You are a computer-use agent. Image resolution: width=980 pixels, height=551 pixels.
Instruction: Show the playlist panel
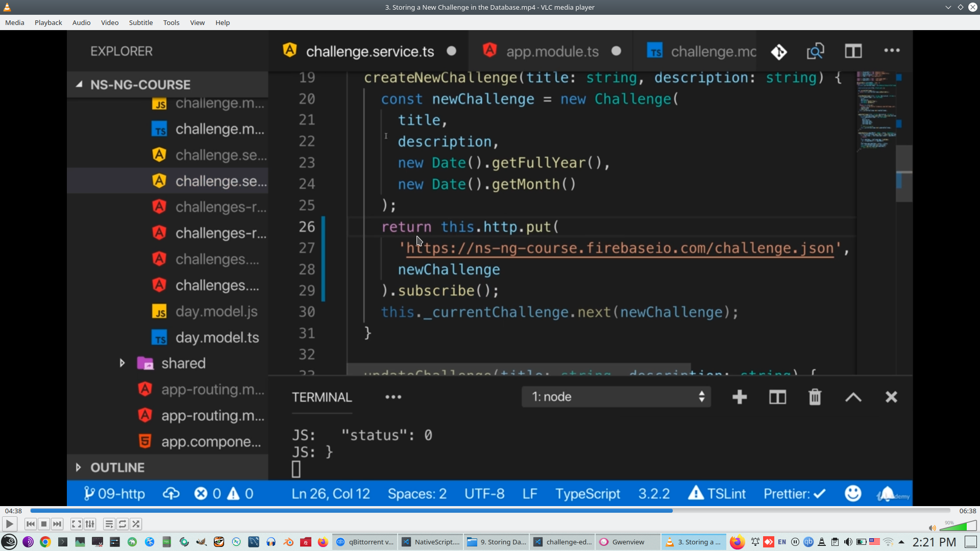(x=109, y=524)
